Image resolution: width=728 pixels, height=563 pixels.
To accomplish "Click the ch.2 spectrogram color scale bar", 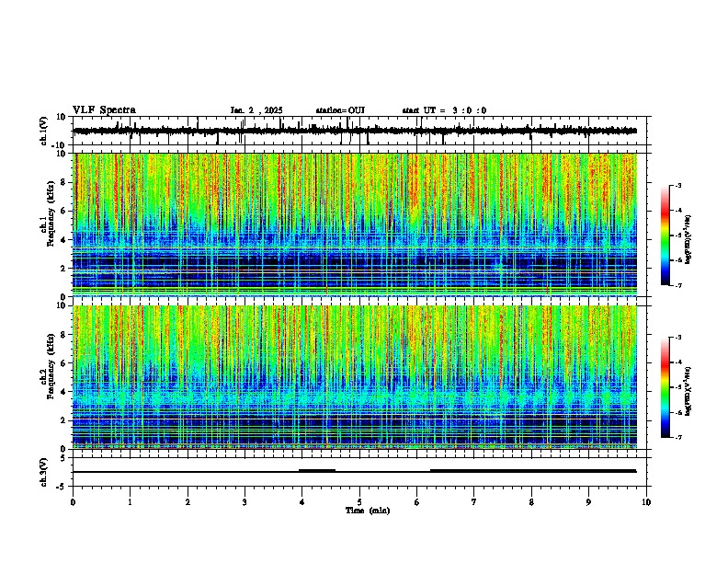I will tap(665, 387).
